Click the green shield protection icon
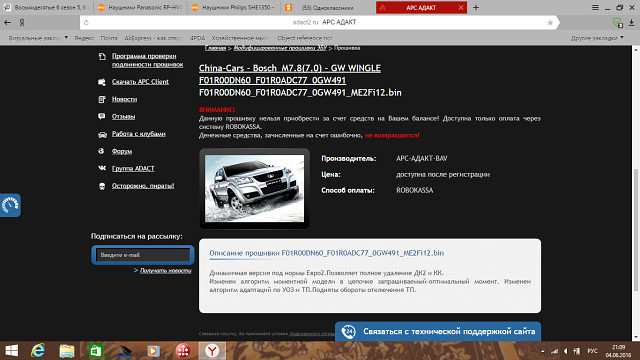The height and width of the screenshot is (360, 640). (x=618, y=23)
